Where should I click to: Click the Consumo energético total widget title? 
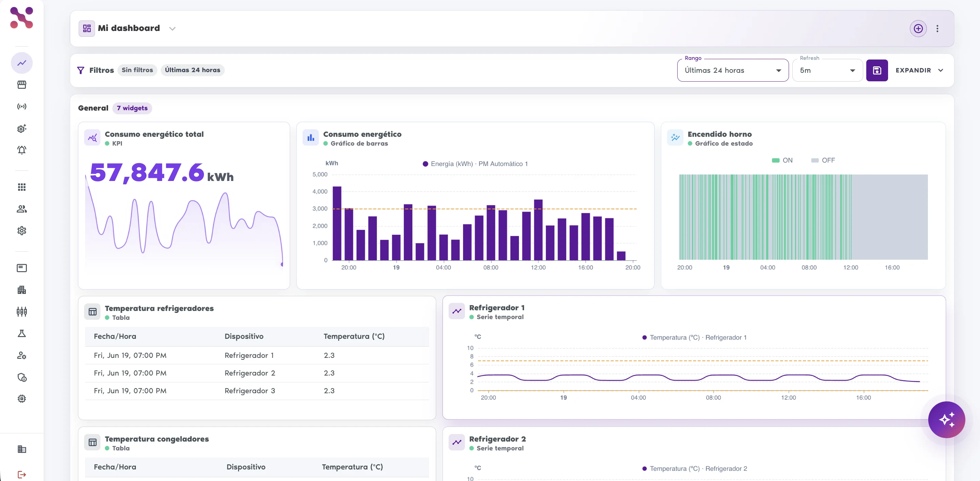click(154, 134)
